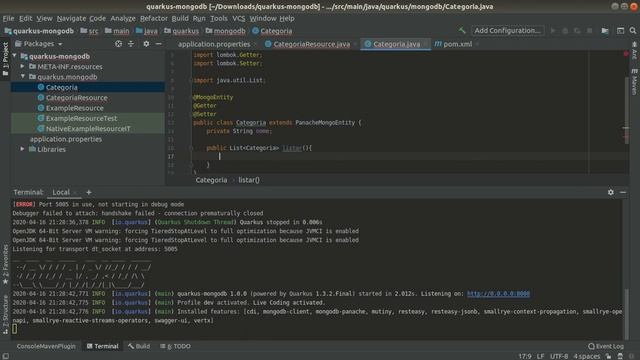Click java folder in the navigation breadcrumb
The image size is (640, 360).
147,31
